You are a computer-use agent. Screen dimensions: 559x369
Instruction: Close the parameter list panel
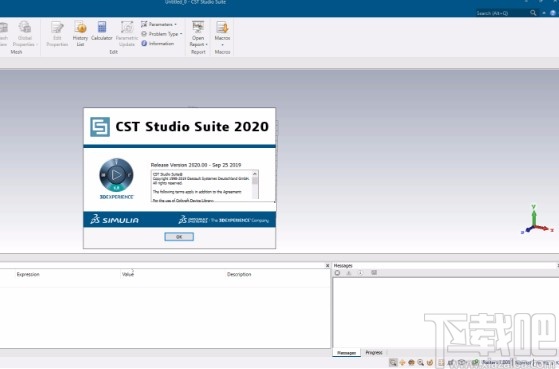click(327, 266)
